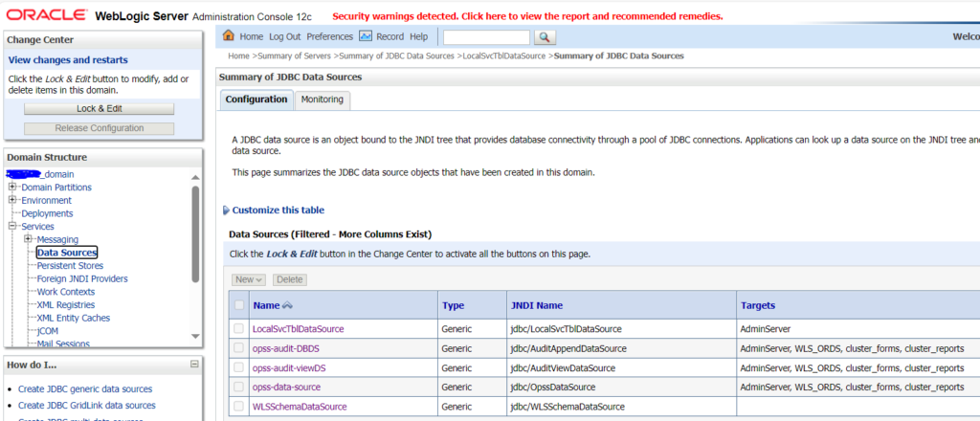Open the security warnings report link
980x421 pixels.
tap(527, 16)
